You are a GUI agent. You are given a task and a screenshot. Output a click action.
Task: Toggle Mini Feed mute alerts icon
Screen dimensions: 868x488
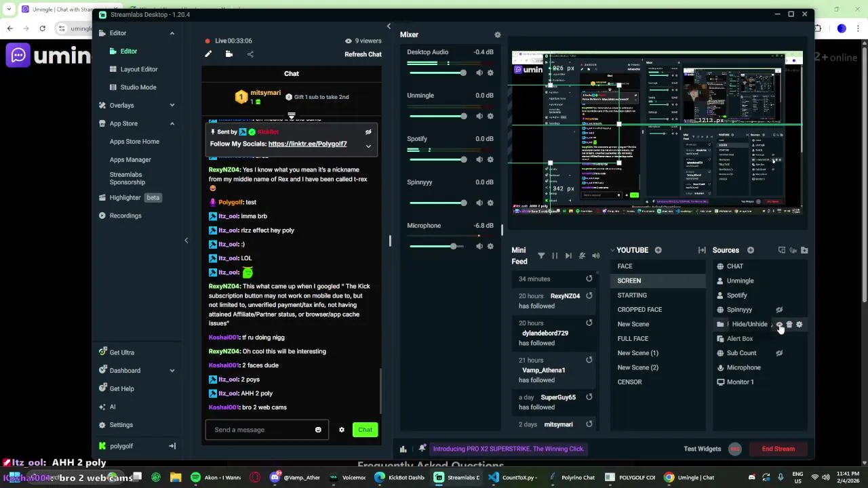pyautogui.click(x=582, y=256)
